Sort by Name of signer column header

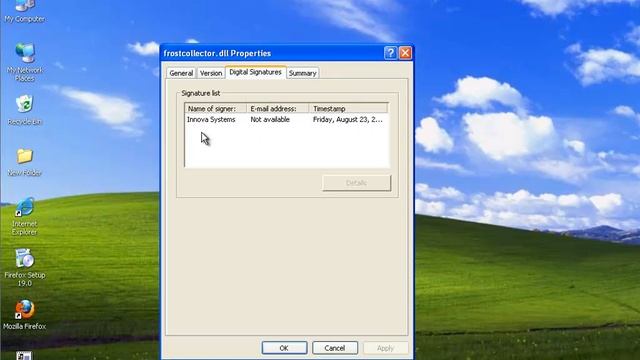coord(216,109)
